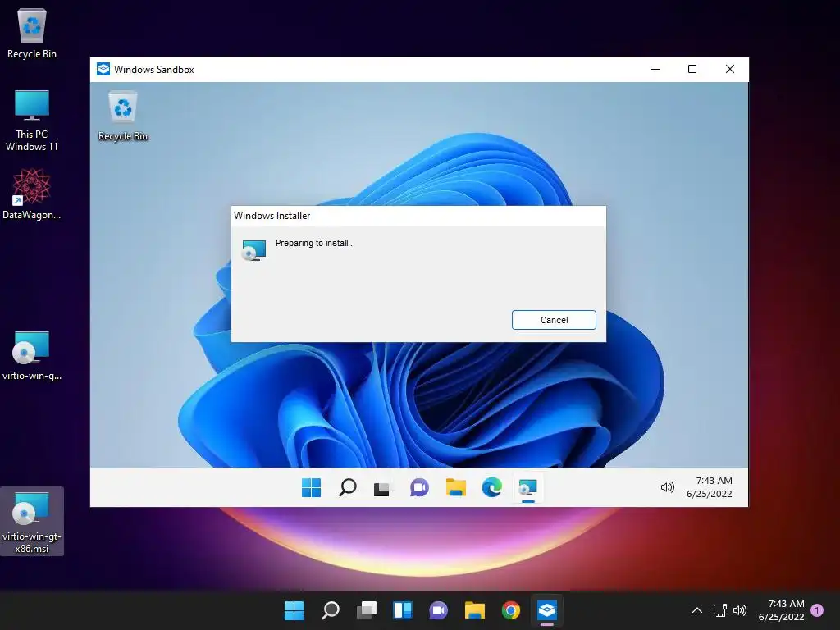Launch the DataWagon desktop shortcut
The width and height of the screenshot is (840, 630).
32,194
